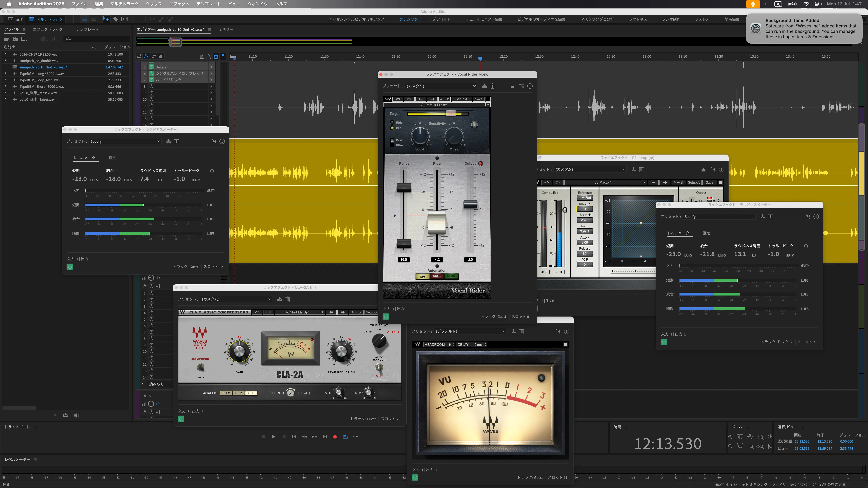Delete the CLA-2A rack preset
The width and height of the screenshot is (868, 488).
coord(288,299)
